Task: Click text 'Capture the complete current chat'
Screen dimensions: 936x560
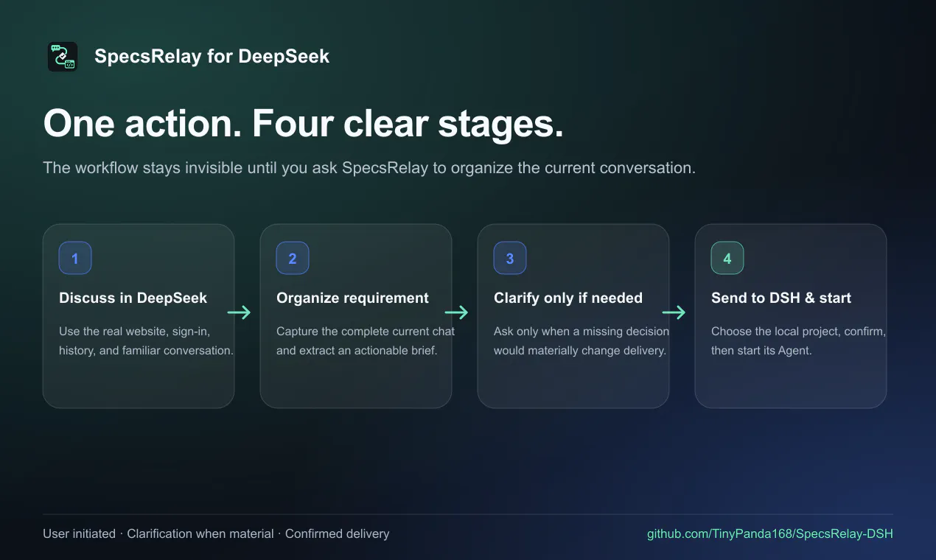Action: pyautogui.click(x=366, y=332)
